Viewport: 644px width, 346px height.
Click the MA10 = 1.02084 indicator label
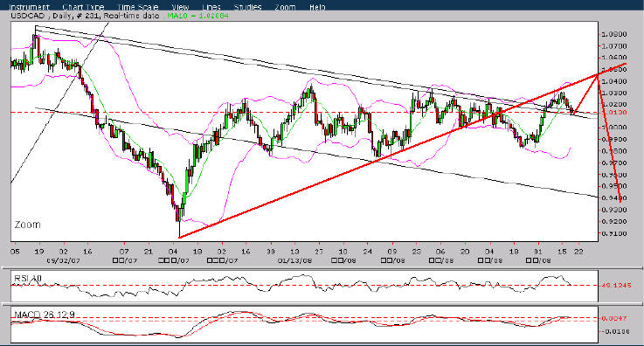198,16
